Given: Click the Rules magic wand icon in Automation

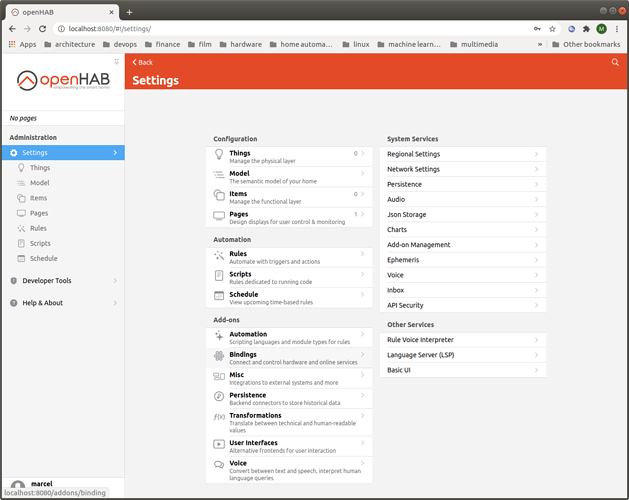Looking at the screenshot, I should click(x=219, y=256).
